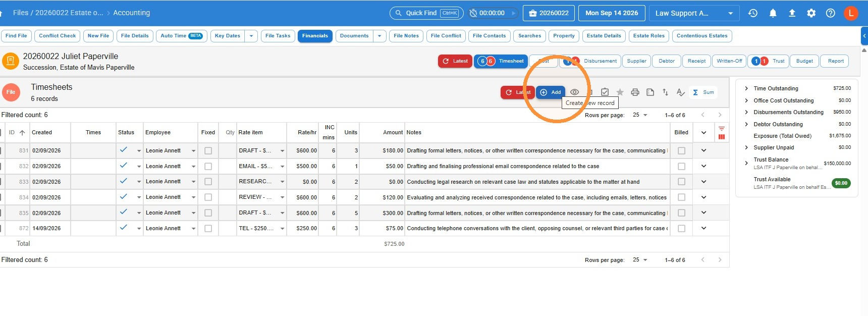868x316 pixels.
Task: Open the Financials menu tab
Action: click(x=315, y=36)
